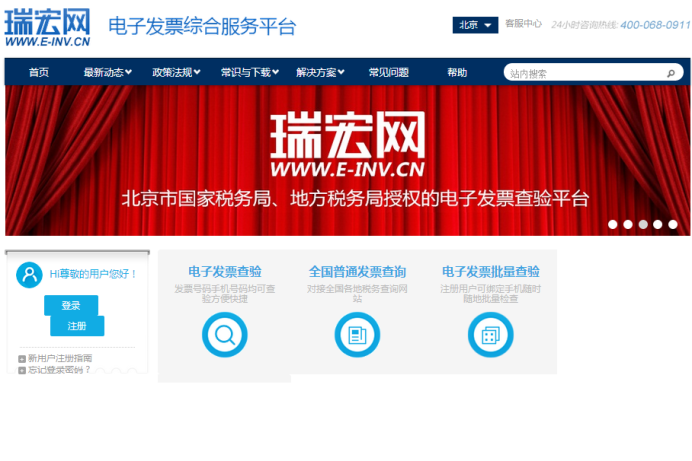This screenshot has width=692, height=461.
Task: Click the 登录 button
Action: (71, 306)
